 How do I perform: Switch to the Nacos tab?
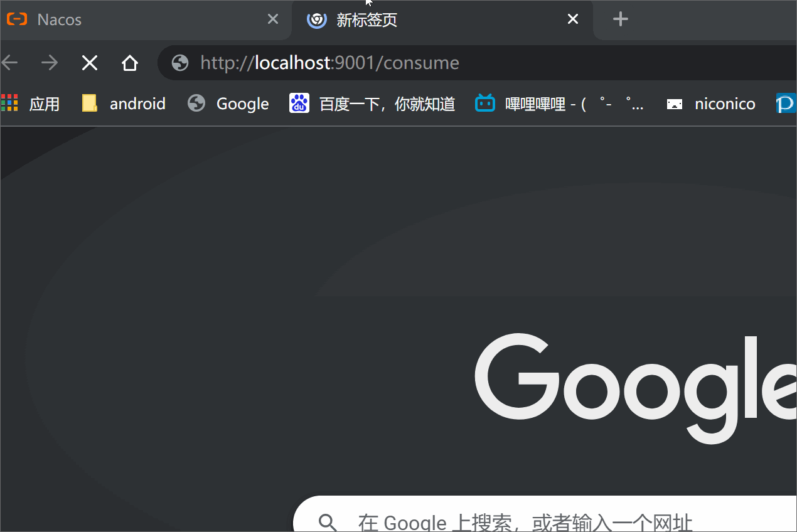144,19
